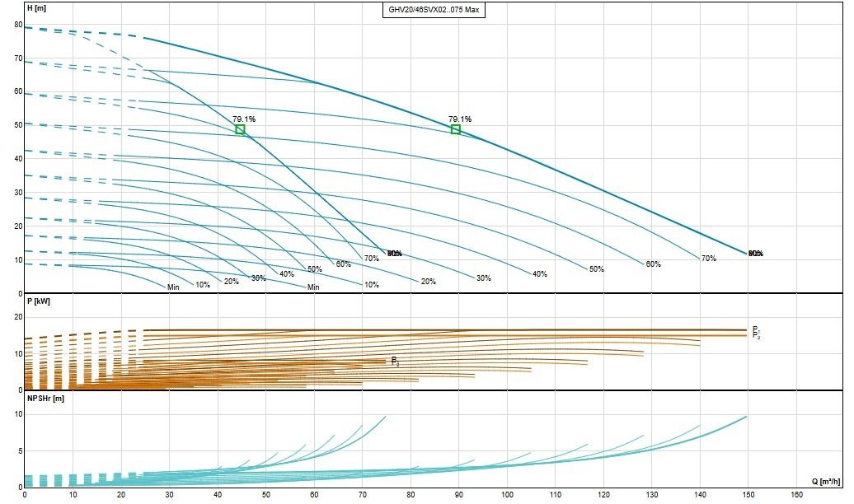854x504 pixels.
Task: Click the GHV20/46SVX02..075 Max title box
Action: [x=434, y=9]
